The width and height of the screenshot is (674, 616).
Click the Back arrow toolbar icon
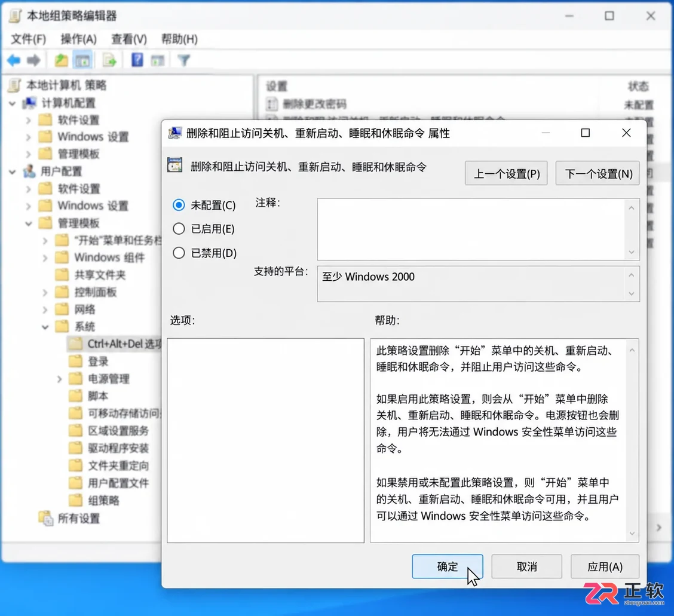tap(14, 60)
